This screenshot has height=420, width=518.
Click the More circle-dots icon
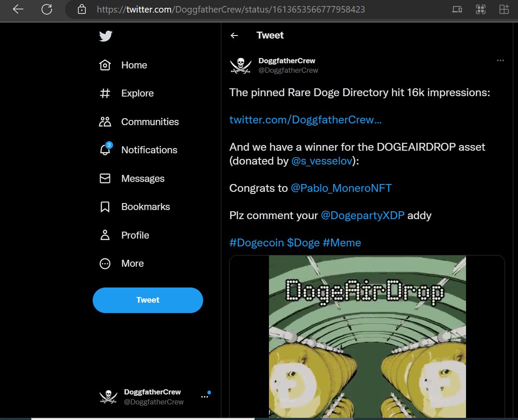point(105,264)
